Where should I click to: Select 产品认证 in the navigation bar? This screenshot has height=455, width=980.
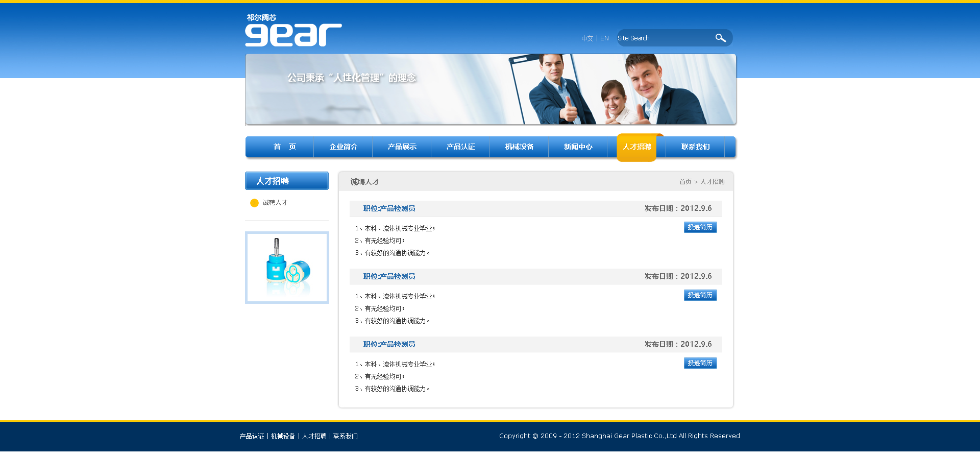pos(460,147)
